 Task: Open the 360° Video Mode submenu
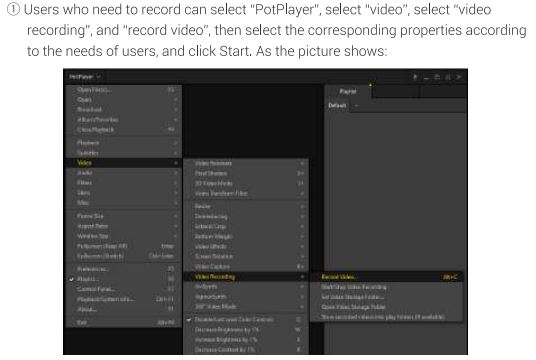pyautogui.click(x=246, y=306)
